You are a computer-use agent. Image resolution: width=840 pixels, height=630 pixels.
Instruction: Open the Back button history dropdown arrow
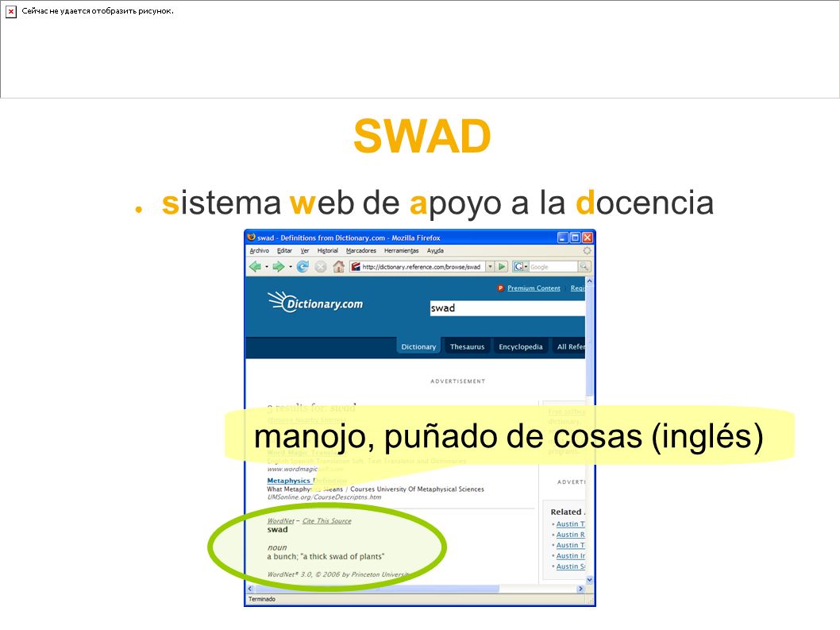coord(266,267)
